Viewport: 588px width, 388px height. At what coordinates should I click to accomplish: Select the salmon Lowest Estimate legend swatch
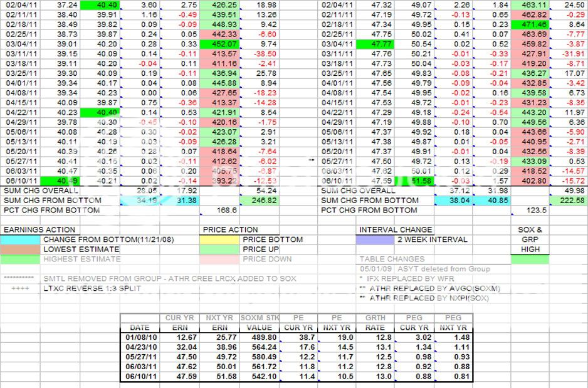coord(20,249)
